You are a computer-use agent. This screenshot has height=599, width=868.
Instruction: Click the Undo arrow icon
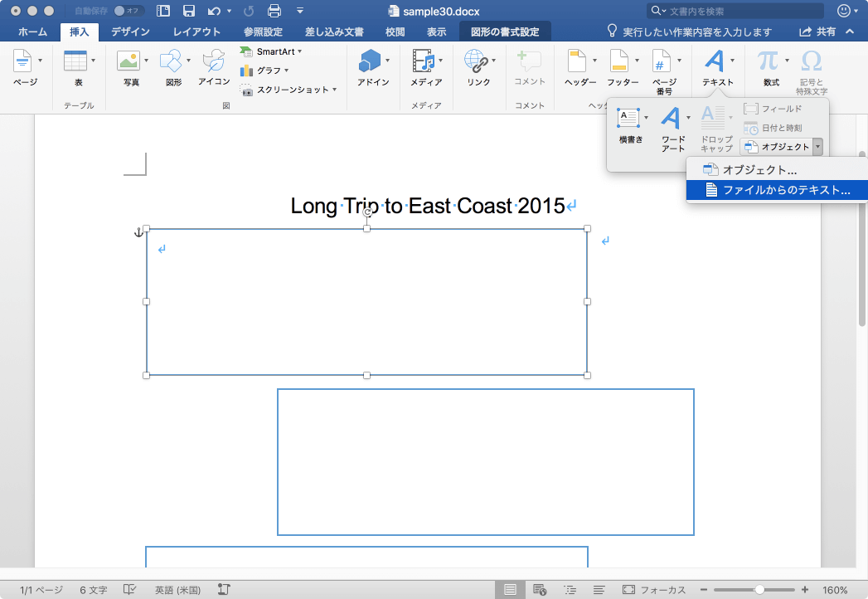click(214, 11)
